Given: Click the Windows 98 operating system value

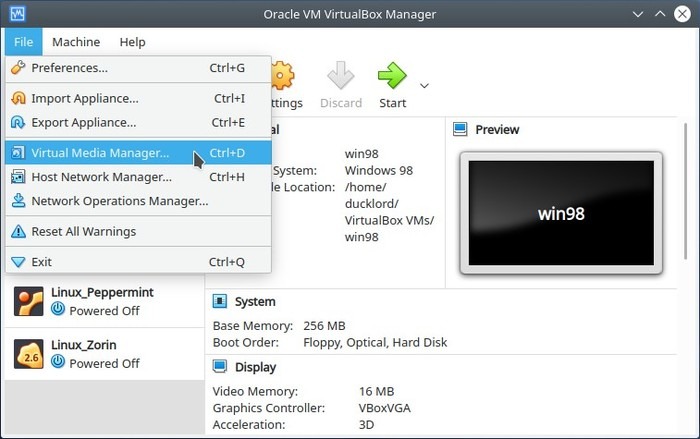Looking at the screenshot, I should (x=379, y=171).
